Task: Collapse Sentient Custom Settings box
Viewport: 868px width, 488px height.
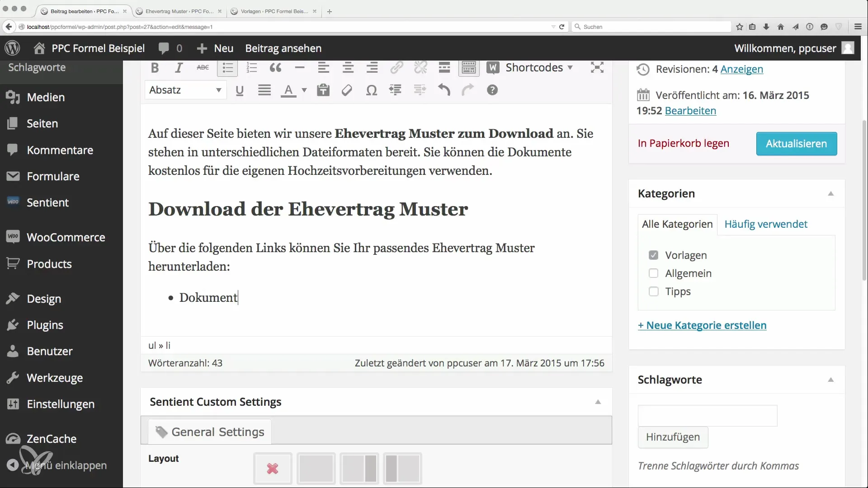Action: coord(598,402)
